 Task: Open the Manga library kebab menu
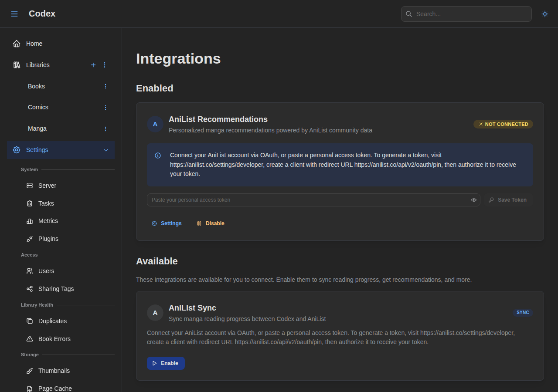105,128
